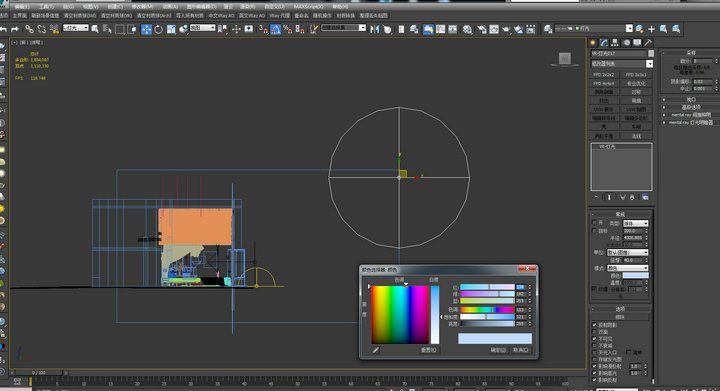
Task: Open the Animation menu in menu bar
Action: [170, 7]
